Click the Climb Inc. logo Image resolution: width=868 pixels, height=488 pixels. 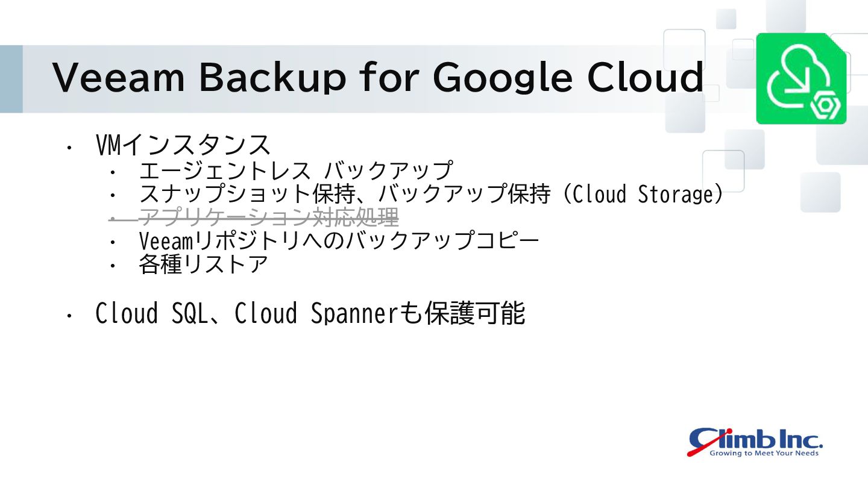click(x=755, y=442)
